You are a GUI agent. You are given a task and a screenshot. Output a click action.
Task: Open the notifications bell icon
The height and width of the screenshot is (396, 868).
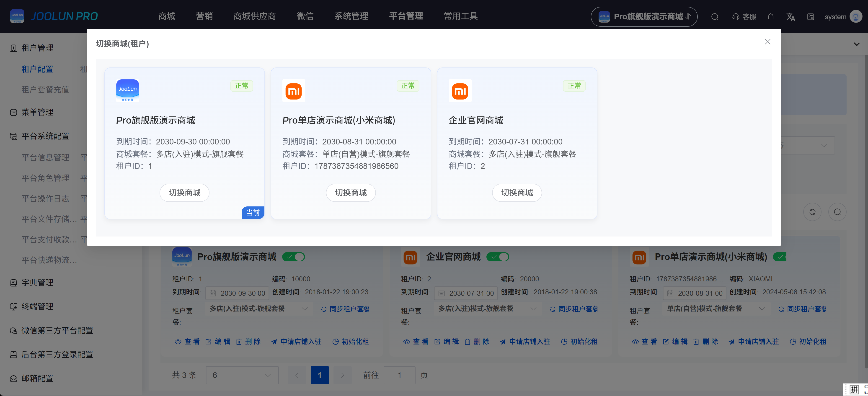click(771, 17)
